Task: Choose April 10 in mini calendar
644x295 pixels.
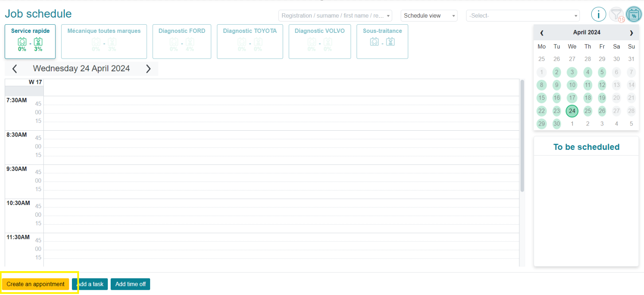Action: pyautogui.click(x=572, y=85)
